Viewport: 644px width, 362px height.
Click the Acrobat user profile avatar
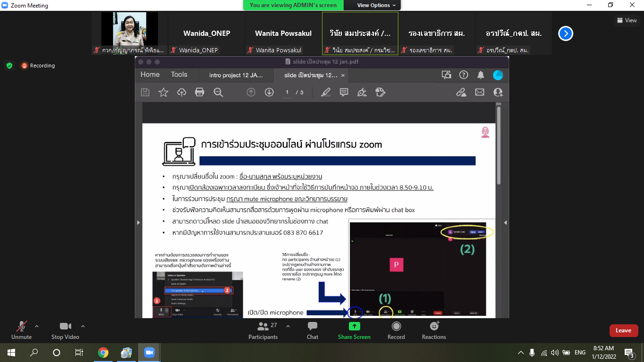(x=498, y=75)
